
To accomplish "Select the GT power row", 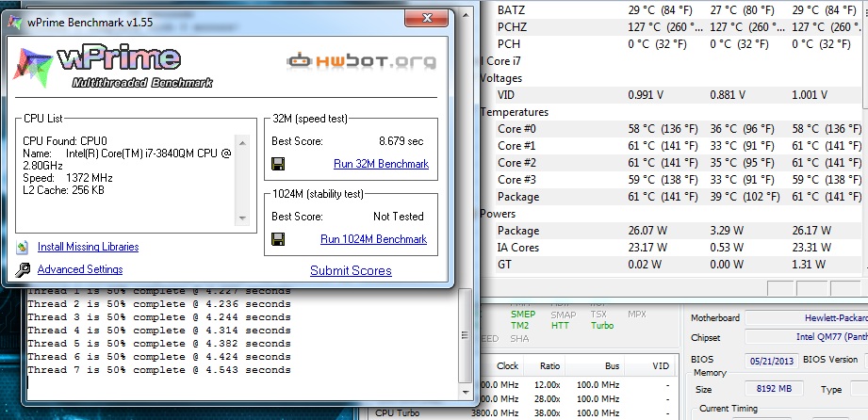I will 671,265.
